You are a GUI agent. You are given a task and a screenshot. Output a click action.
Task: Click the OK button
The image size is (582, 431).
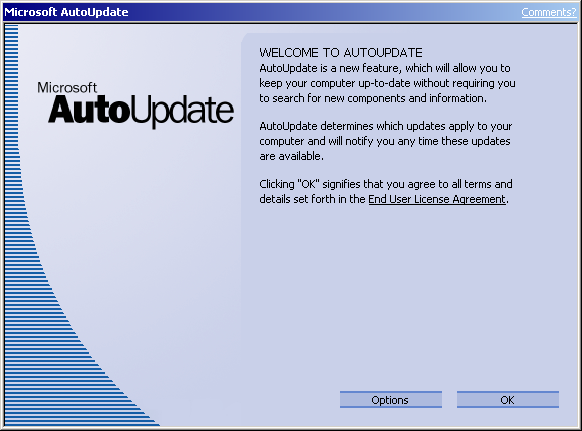[507, 399]
